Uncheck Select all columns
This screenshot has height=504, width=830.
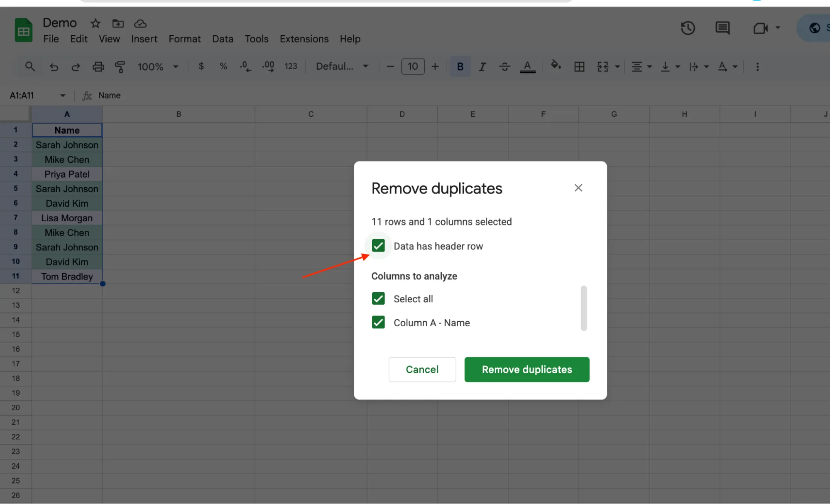378,298
